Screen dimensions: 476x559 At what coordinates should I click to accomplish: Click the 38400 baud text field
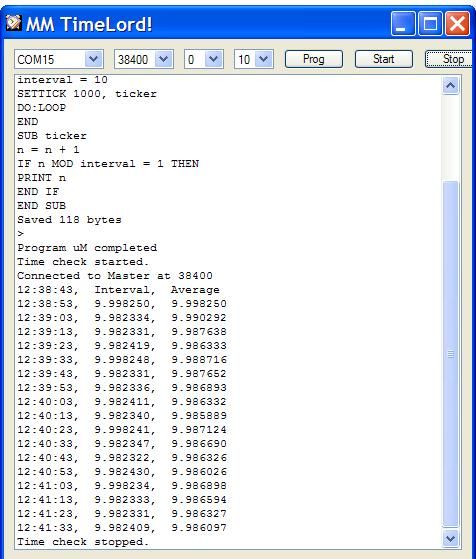click(x=135, y=59)
